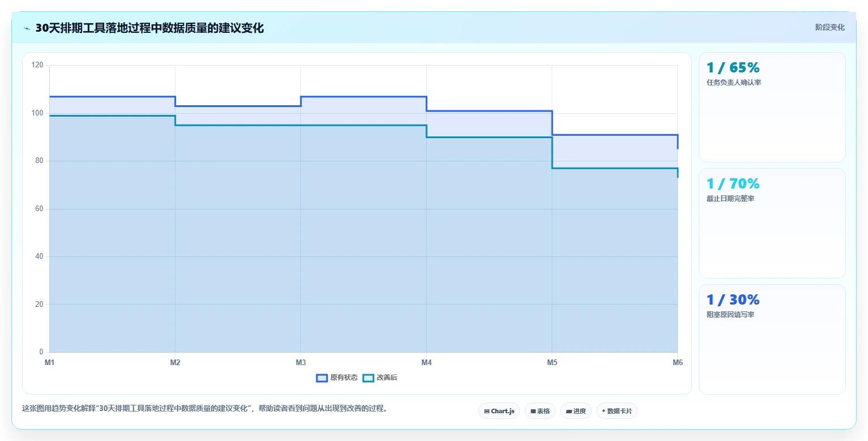Screen dimensions: 868x441
Task: Click the 100 y-axis value
Action: coord(37,113)
